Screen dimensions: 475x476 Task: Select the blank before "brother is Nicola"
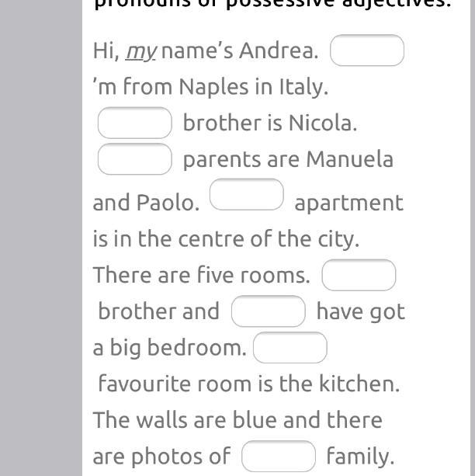(135, 123)
